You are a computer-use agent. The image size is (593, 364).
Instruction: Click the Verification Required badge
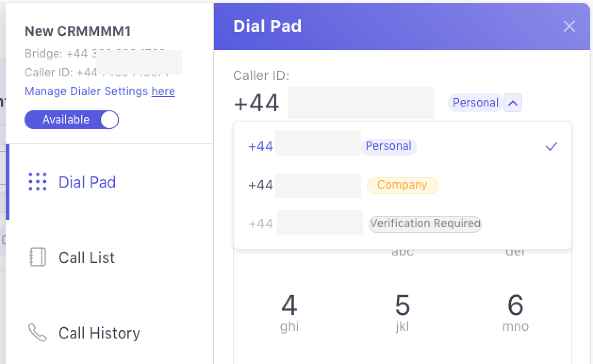pos(425,223)
